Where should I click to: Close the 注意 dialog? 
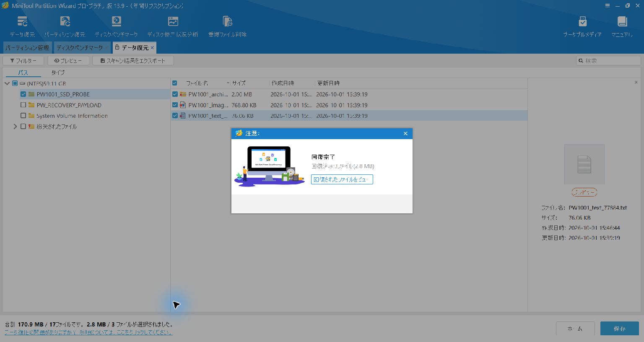coord(405,133)
